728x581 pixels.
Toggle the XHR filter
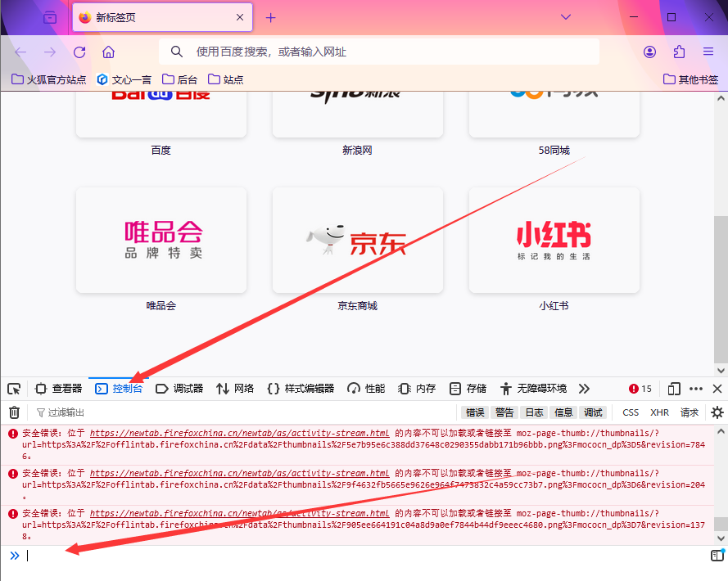[x=659, y=412]
